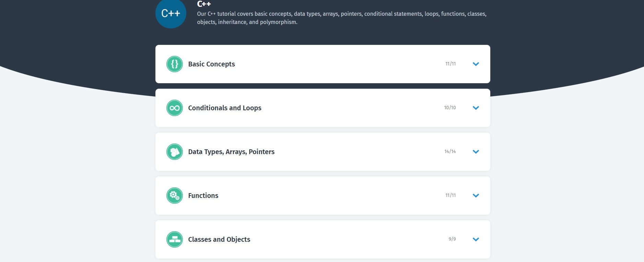Click the Functions module circular icon

(x=175, y=196)
